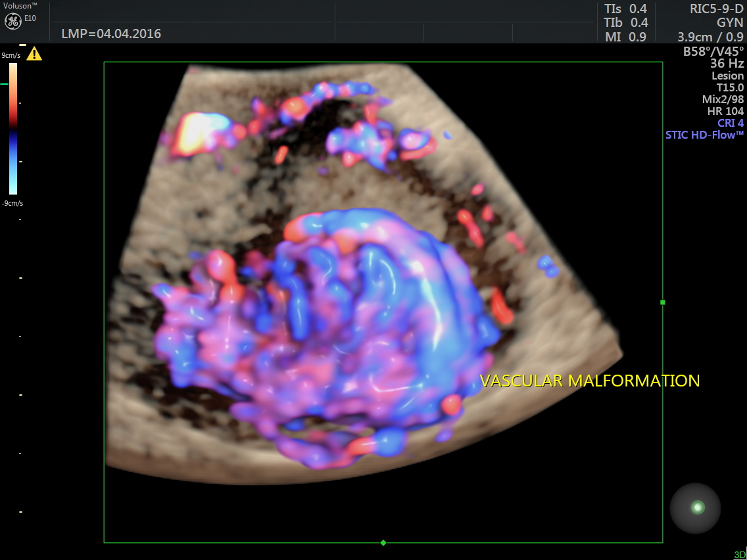Click the 9cm/s velocity scale label
The width and height of the screenshot is (747, 560).
(11, 55)
